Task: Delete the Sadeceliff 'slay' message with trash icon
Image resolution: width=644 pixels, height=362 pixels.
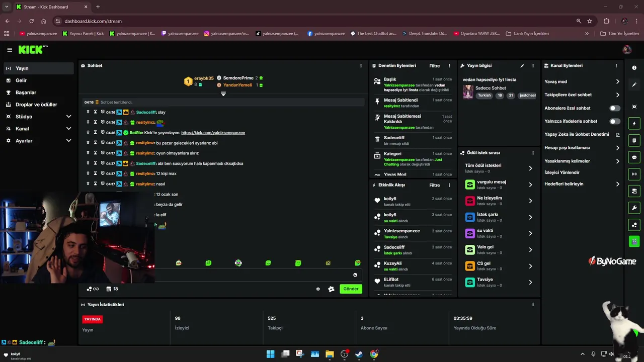Action: 88,112
